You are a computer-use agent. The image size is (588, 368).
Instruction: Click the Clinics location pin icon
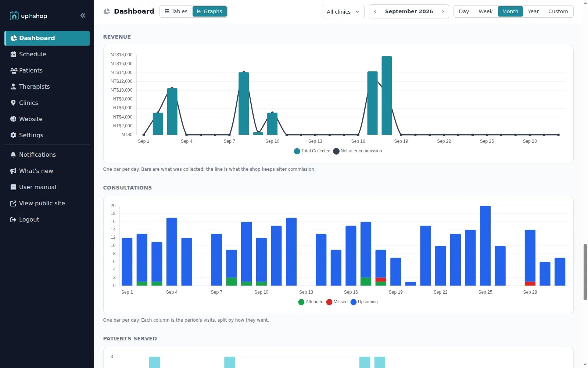tap(13, 103)
